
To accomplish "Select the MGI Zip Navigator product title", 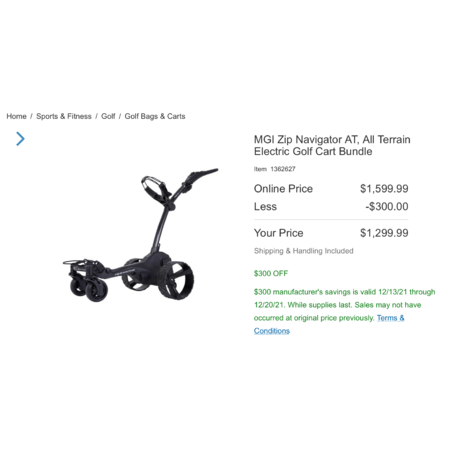I will click(x=332, y=145).
